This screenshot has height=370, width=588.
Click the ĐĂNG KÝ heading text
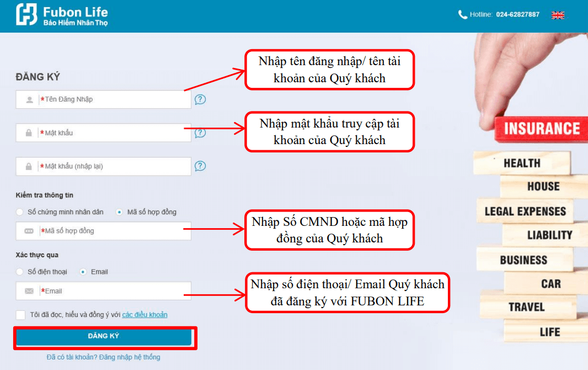38,77
